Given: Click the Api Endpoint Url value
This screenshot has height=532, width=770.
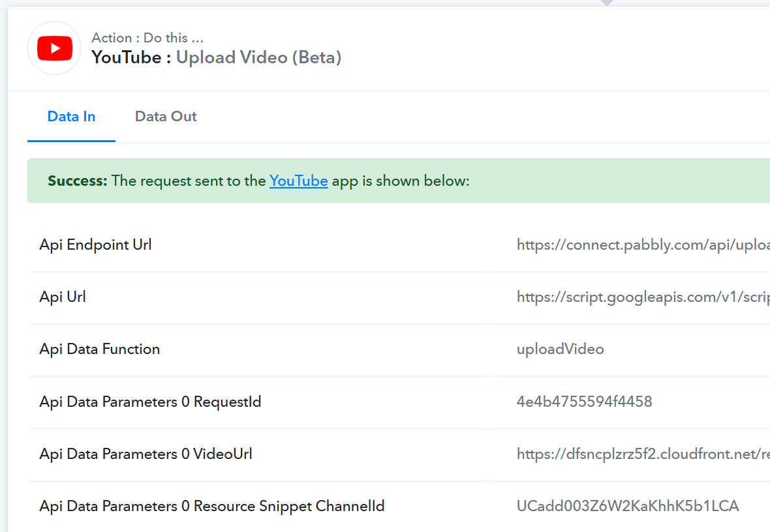Looking at the screenshot, I should pyautogui.click(x=643, y=244).
